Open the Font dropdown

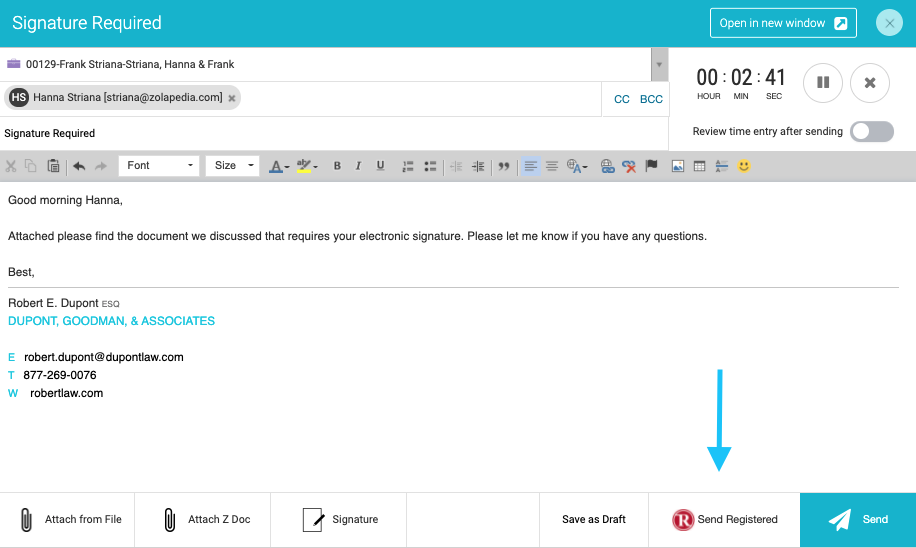tap(159, 166)
